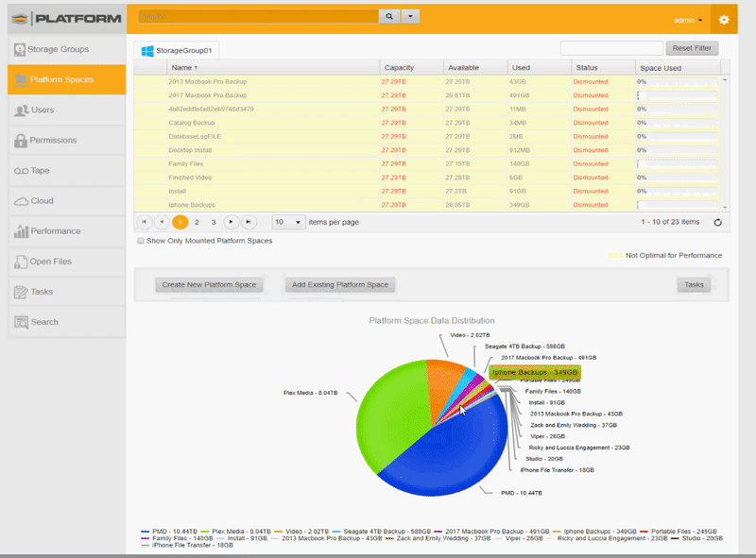Viewport: 756px width, 558px height.
Task: Expand search options dropdown arrow
Action: (x=410, y=16)
